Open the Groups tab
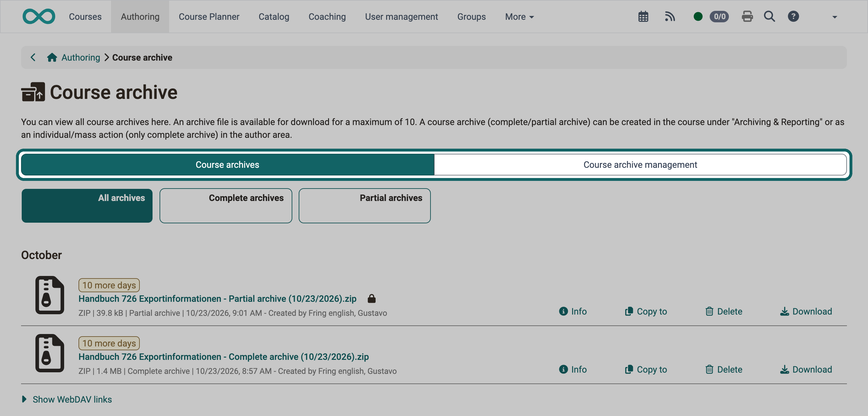Screen dimensions: 868x416 [x=471, y=17]
